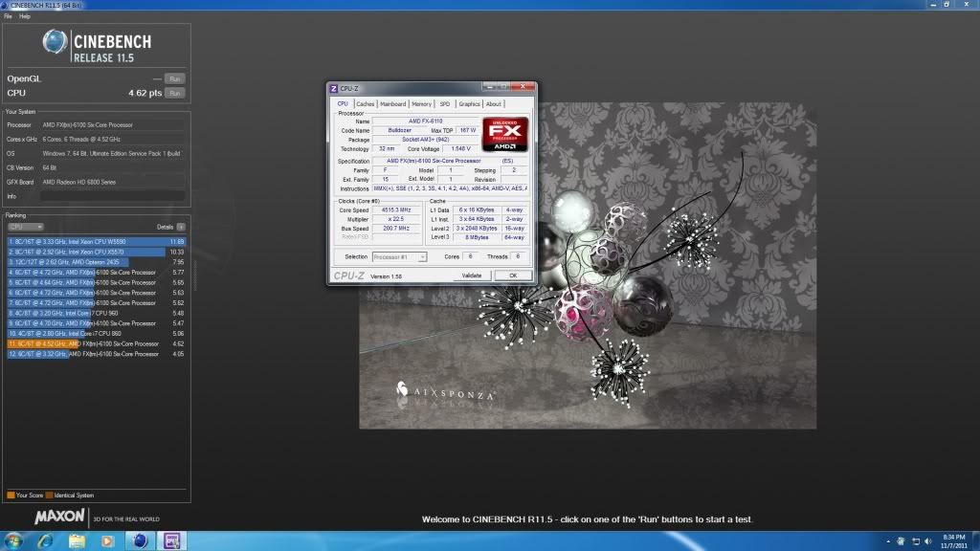Click the Multiplier value x 22.5
Screen dimensions: 980x551
396,219
